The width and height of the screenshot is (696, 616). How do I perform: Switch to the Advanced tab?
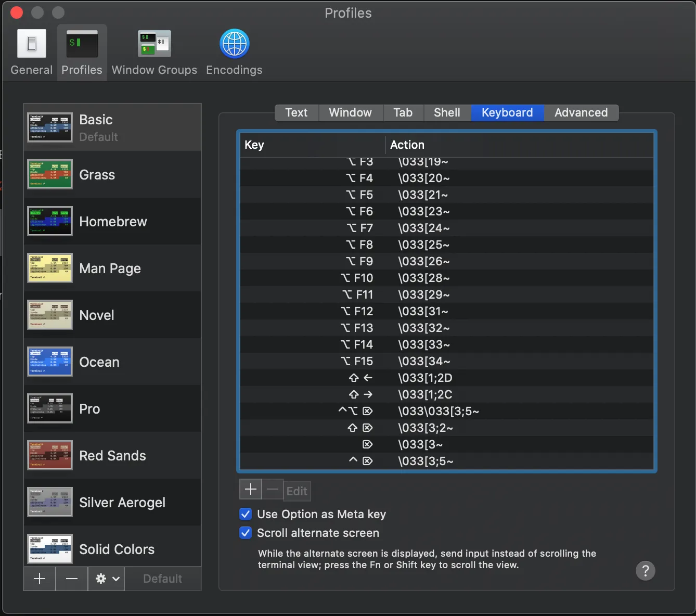pos(581,113)
